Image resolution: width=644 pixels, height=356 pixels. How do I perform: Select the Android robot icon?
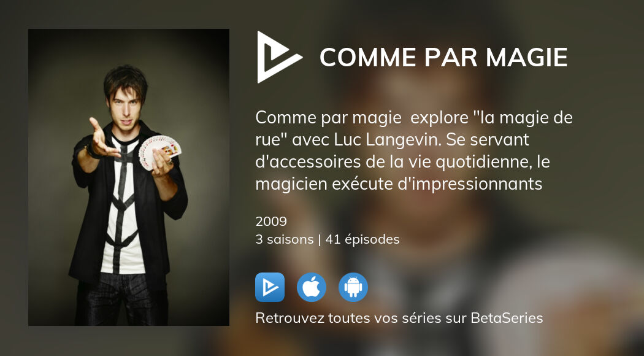353,287
